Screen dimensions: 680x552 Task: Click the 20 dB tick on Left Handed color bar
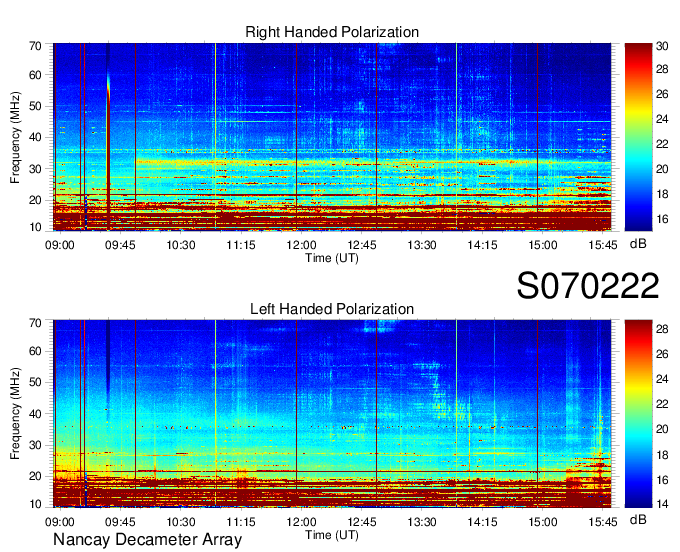point(662,429)
